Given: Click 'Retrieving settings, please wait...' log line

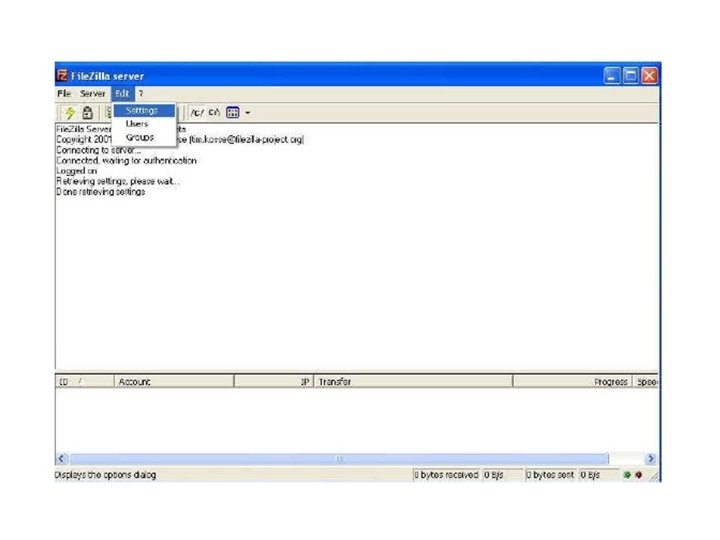Looking at the screenshot, I should click(x=118, y=181).
